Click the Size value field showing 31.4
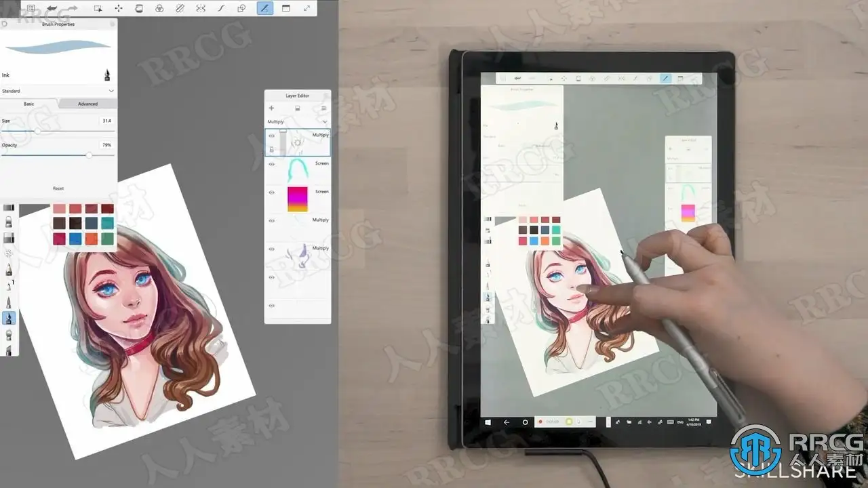 106,121
